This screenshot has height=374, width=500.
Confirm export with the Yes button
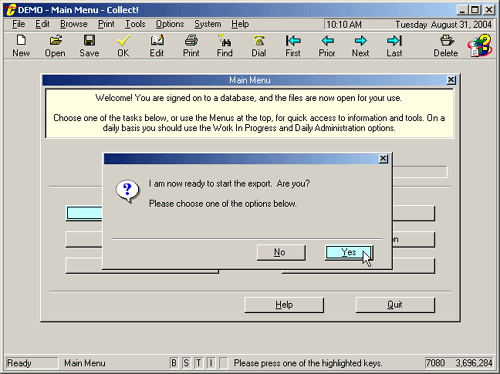pyautogui.click(x=349, y=252)
